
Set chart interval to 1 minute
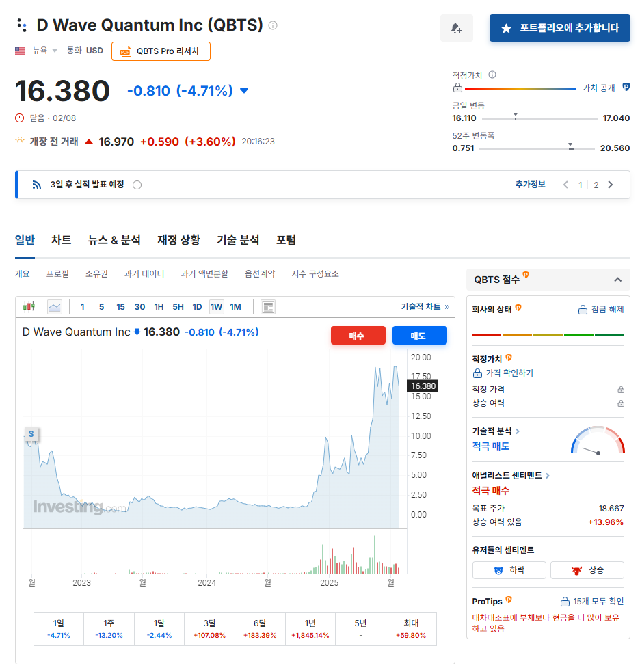pyautogui.click(x=82, y=307)
